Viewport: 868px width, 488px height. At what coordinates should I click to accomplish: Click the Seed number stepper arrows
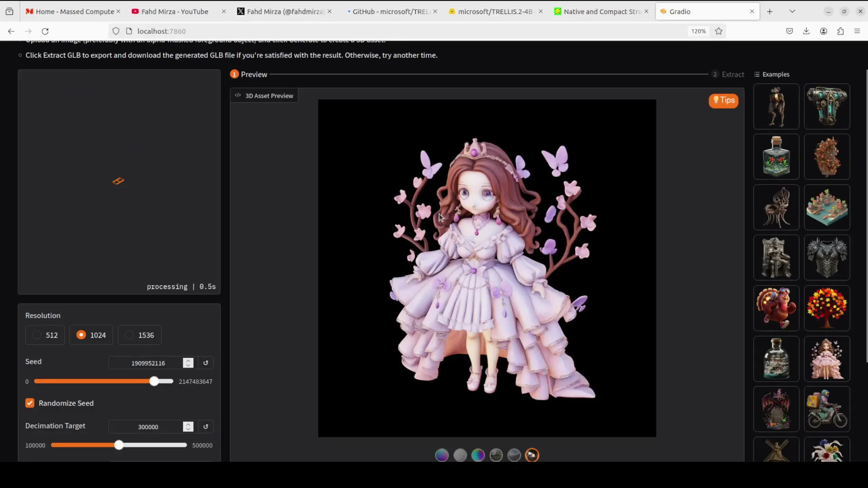tap(188, 363)
